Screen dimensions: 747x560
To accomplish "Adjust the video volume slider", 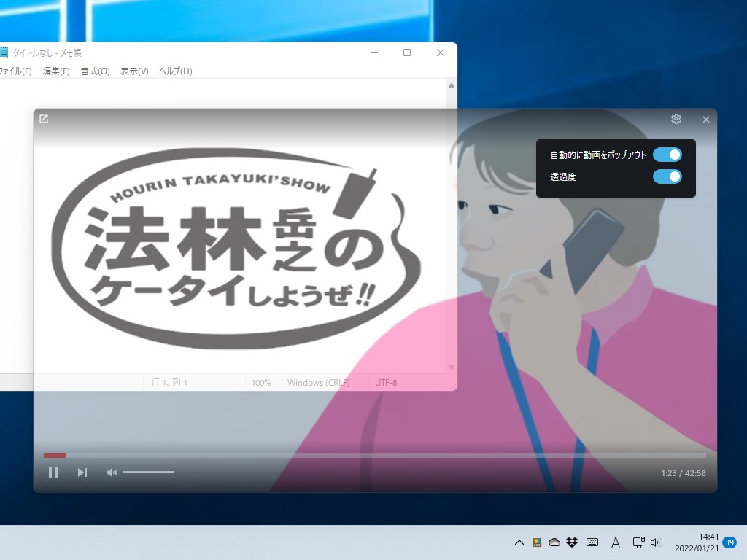I will 150,472.
